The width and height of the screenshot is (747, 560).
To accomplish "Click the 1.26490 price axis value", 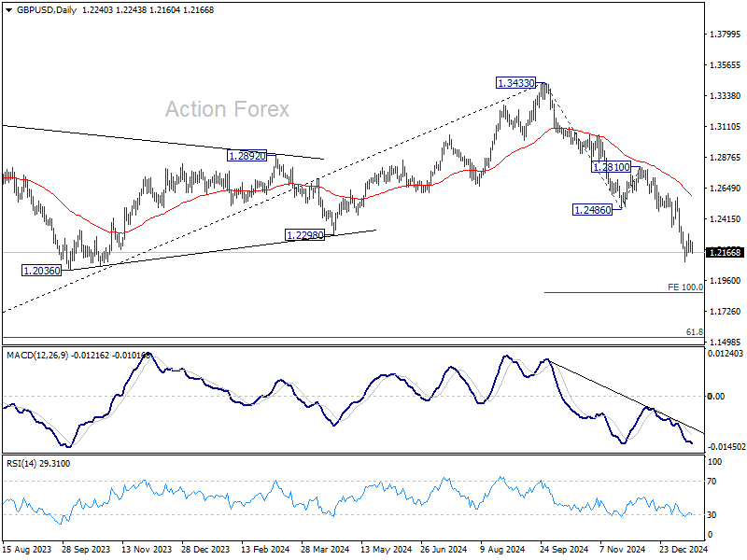I will pyautogui.click(x=726, y=189).
